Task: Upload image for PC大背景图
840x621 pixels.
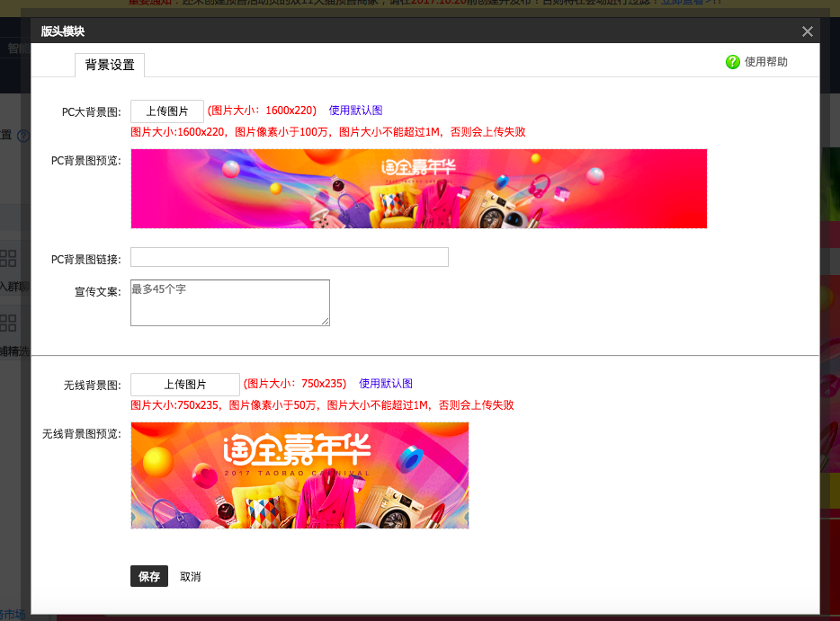Action: point(167,111)
